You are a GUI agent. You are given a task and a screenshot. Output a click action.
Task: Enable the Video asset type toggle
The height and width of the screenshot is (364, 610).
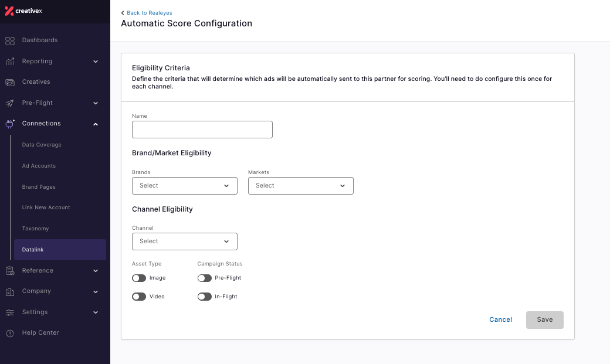[x=139, y=297]
